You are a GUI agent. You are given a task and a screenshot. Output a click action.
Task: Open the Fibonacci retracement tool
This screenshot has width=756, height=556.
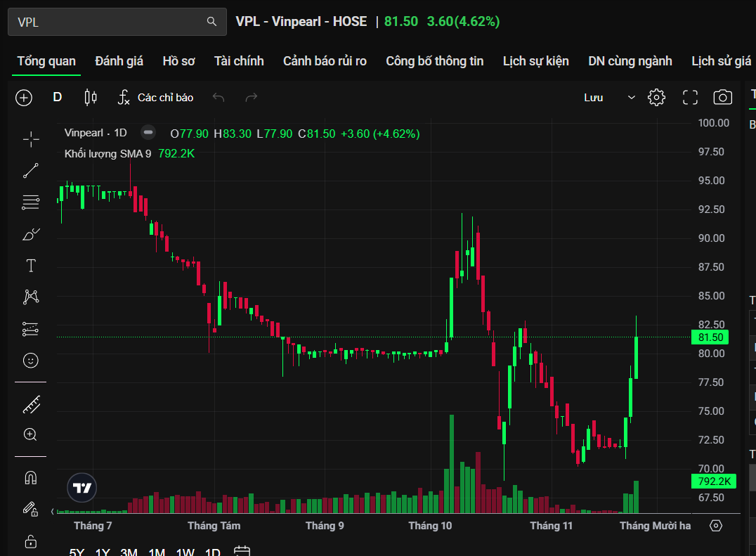pos(31,202)
